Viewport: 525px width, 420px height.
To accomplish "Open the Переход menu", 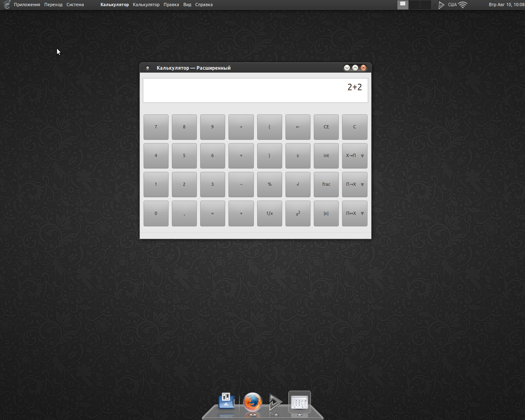I will click(x=53, y=5).
